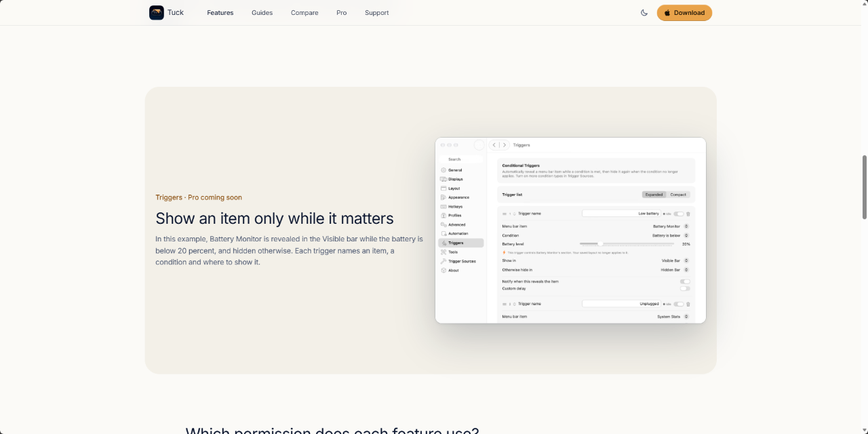The image size is (868, 434).
Task: Click the idle status label of Unplugged
Action: [x=667, y=304]
